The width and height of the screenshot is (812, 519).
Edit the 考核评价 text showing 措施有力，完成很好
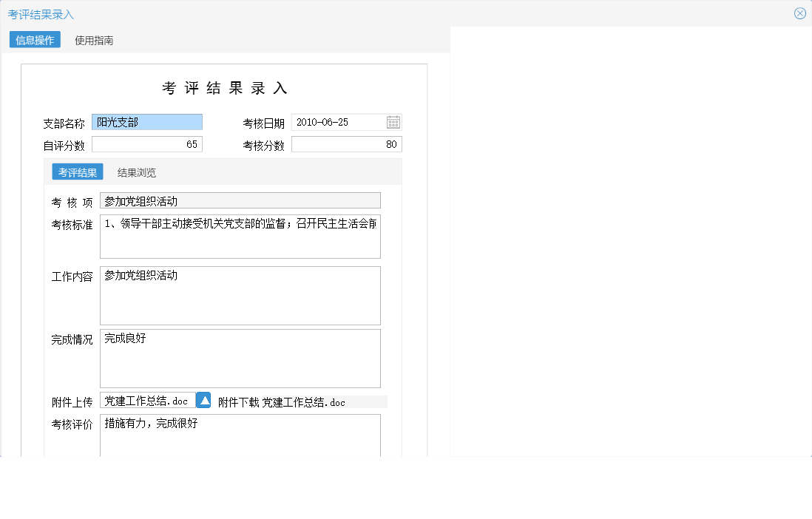[x=240, y=435]
